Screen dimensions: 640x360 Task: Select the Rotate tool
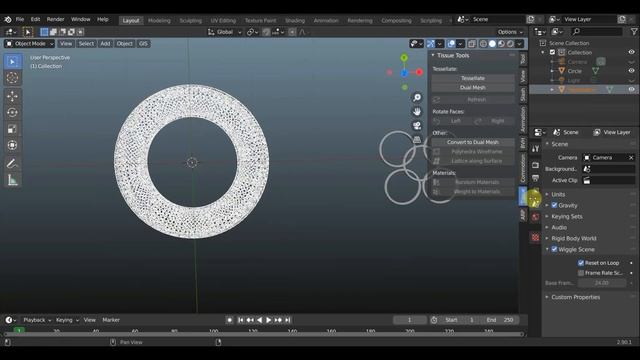(12, 112)
